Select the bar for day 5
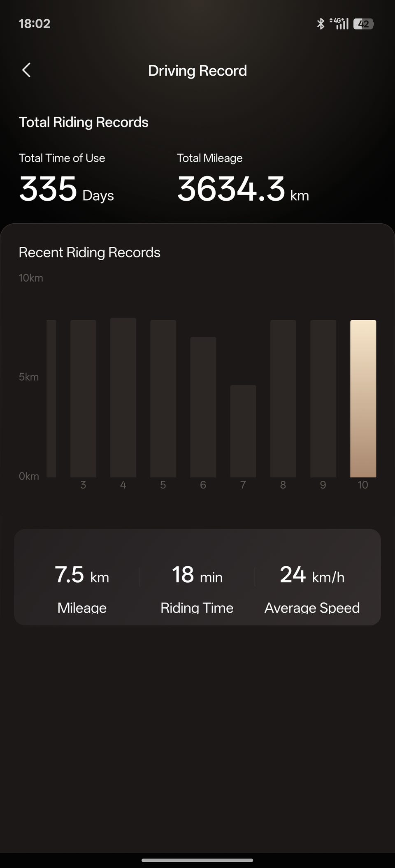 163,398
